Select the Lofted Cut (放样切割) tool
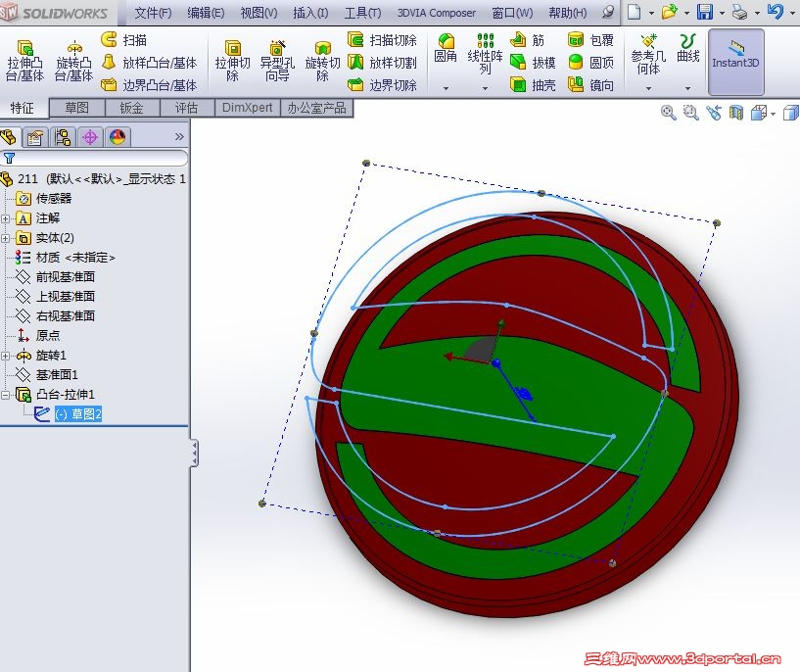This screenshot has width=800, height=672. (382, 63)
